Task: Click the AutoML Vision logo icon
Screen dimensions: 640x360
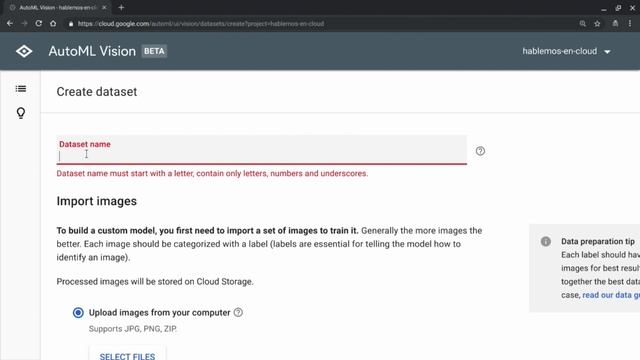Action: [x=24, y=51]
